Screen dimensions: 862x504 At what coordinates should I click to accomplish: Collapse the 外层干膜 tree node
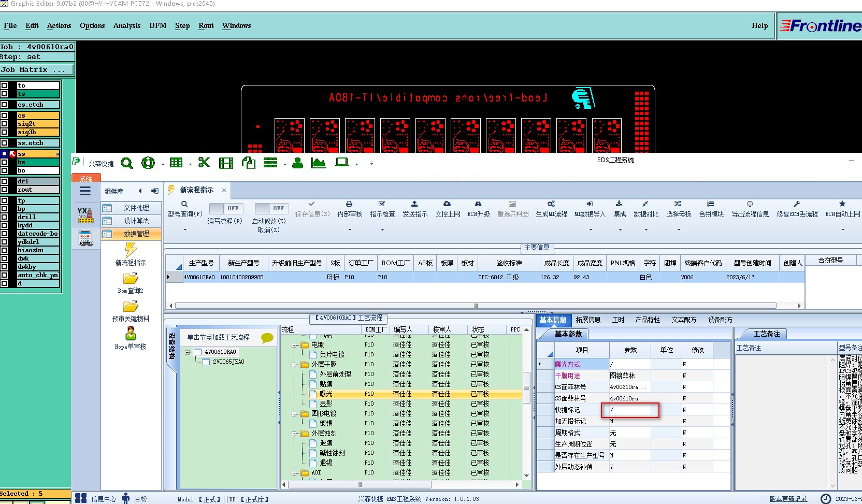pos(294,365)
